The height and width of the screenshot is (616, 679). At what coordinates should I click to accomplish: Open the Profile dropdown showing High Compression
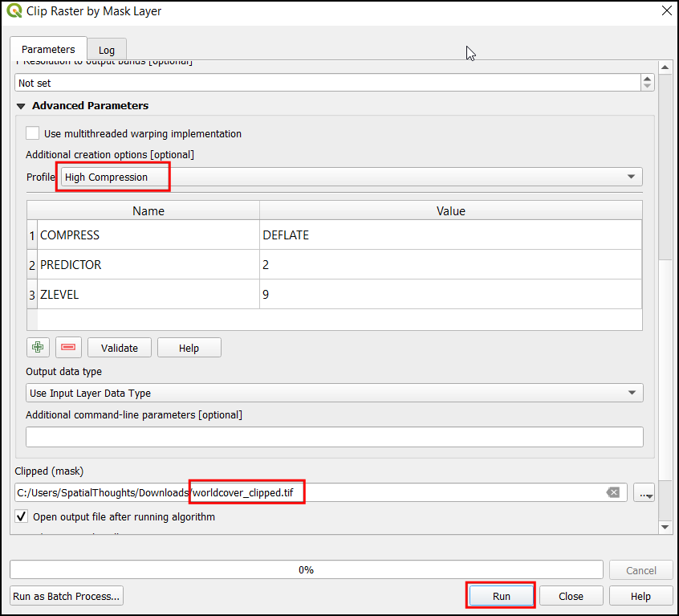[351, 177]
